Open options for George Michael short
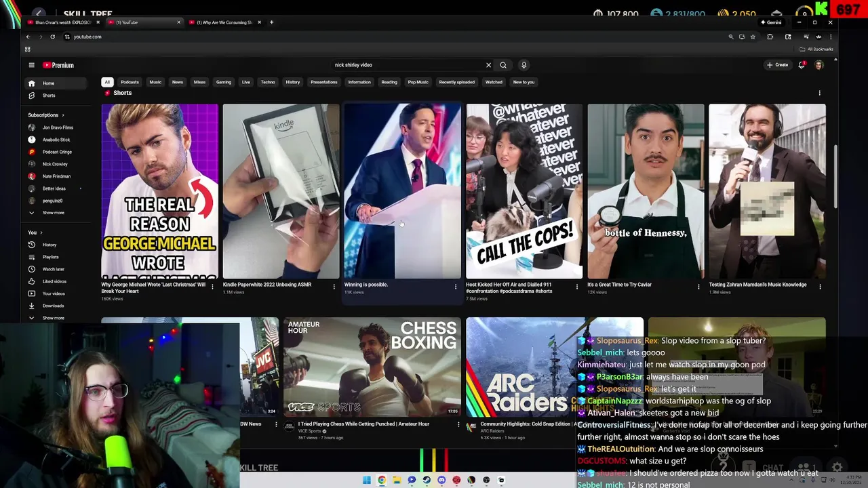This screenshot has height=488, width=868. pos(212,287)
